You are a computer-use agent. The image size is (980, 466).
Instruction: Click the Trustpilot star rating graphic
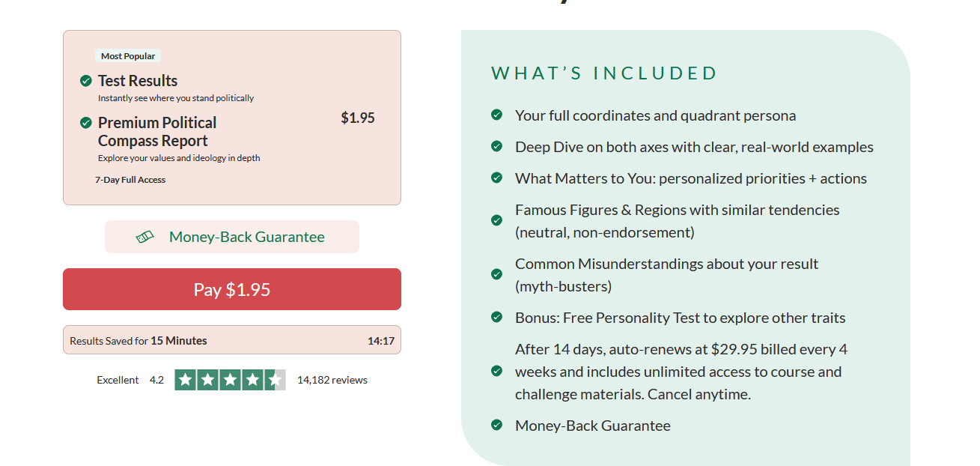230,380
